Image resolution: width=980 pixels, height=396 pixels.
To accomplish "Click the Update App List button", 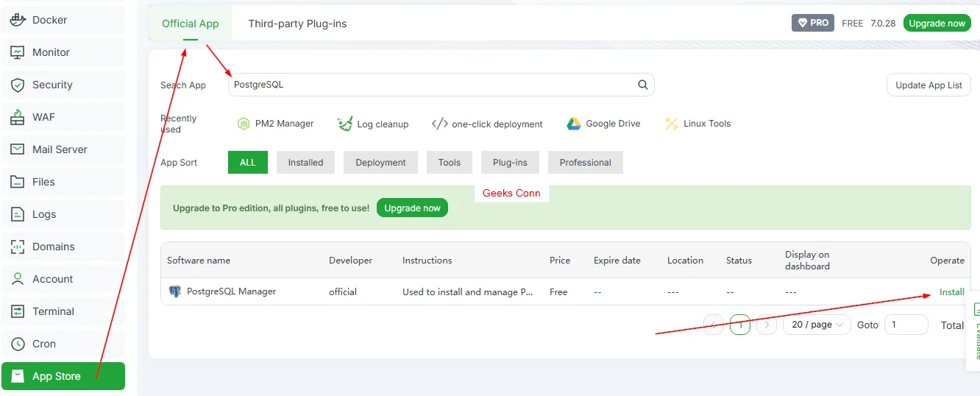I will tap(928, 85).
